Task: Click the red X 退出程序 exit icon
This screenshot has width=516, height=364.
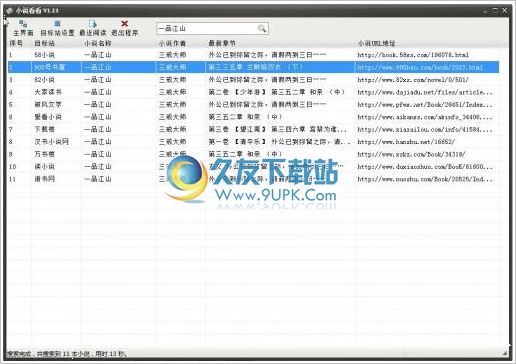Action: coord(124,28)
